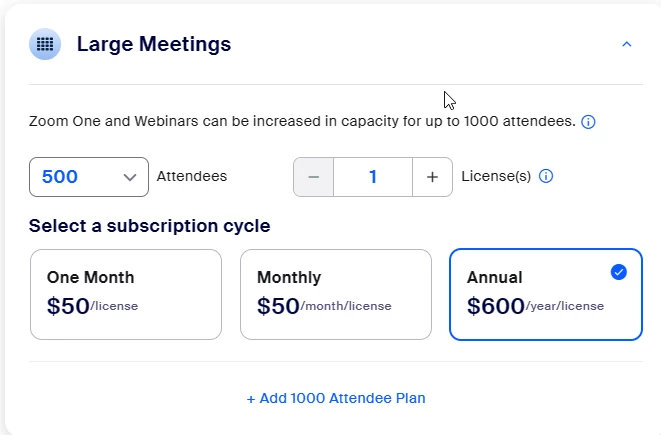The image size is (661, 435).
Task: Click the License(s) label text
Action: 496,177
